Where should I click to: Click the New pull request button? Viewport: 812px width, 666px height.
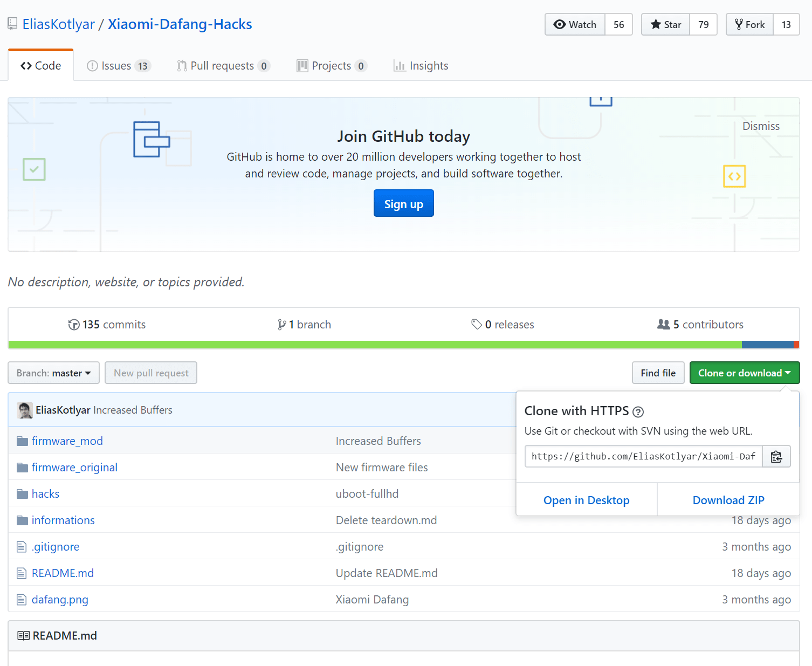[151, 373]
